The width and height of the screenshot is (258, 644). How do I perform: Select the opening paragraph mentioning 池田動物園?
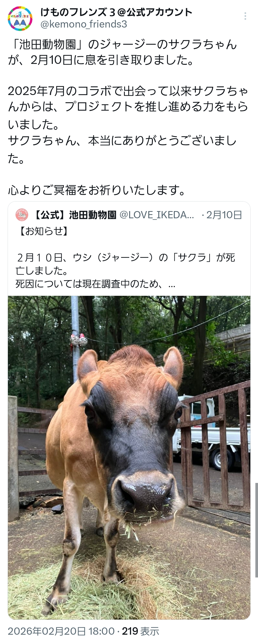pyautogui.click(x=123, y=52)
